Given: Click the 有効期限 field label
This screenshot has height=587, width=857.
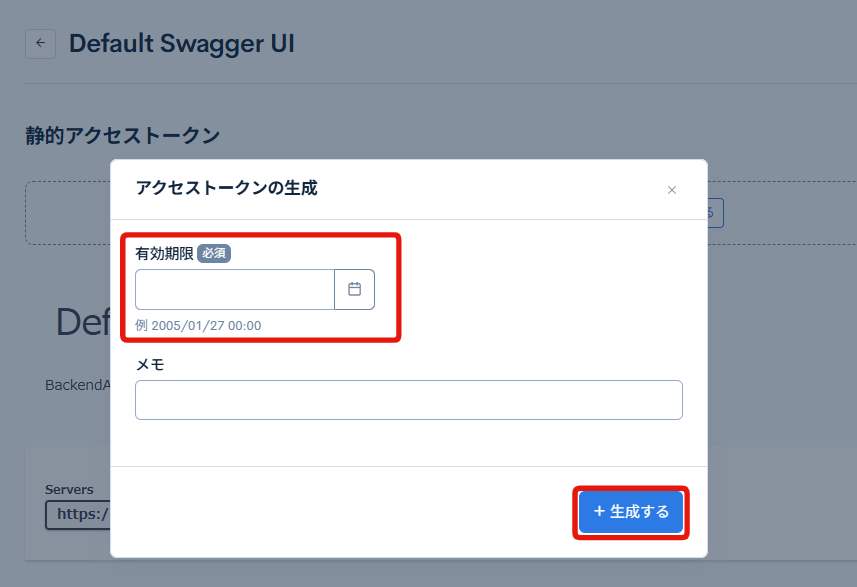Looking at the screenshot, I should [164, 254].
